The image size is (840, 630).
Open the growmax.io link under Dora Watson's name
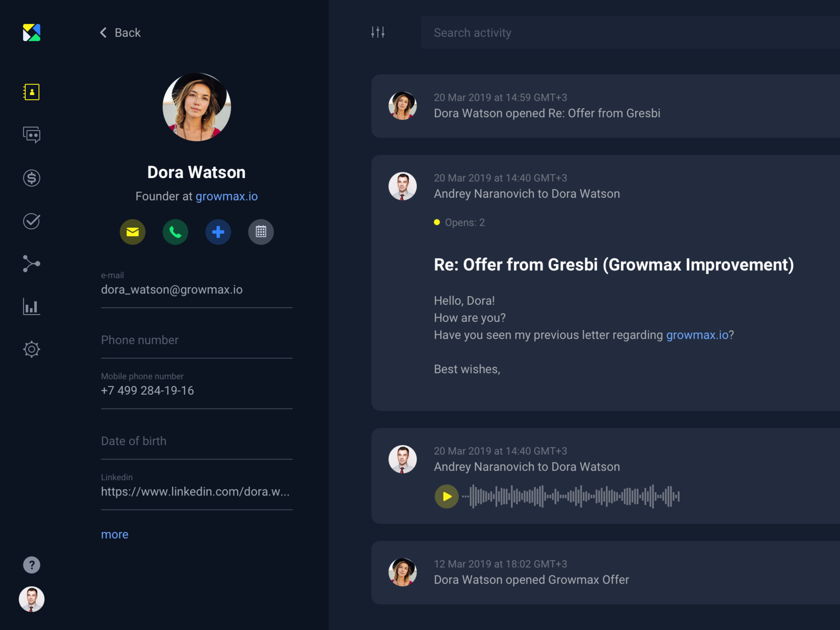coord(226,196)
